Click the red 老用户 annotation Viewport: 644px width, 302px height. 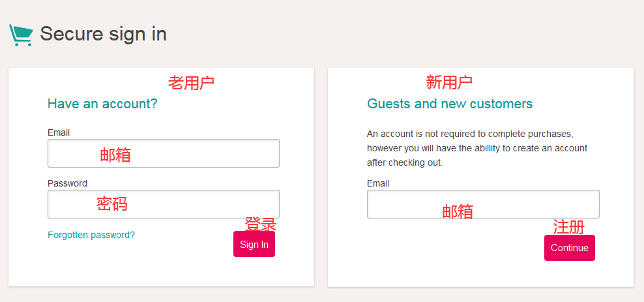pyautogui.click(x=191, y=83)
